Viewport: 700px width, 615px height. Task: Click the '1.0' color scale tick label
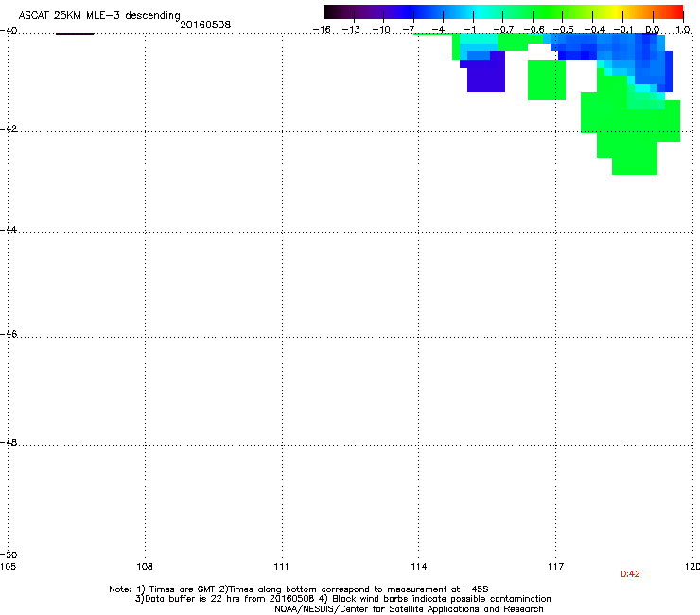pos(683,30)
